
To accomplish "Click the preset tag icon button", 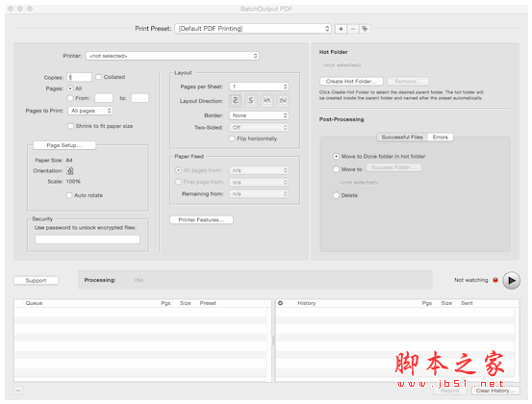I will pos(365,29).
